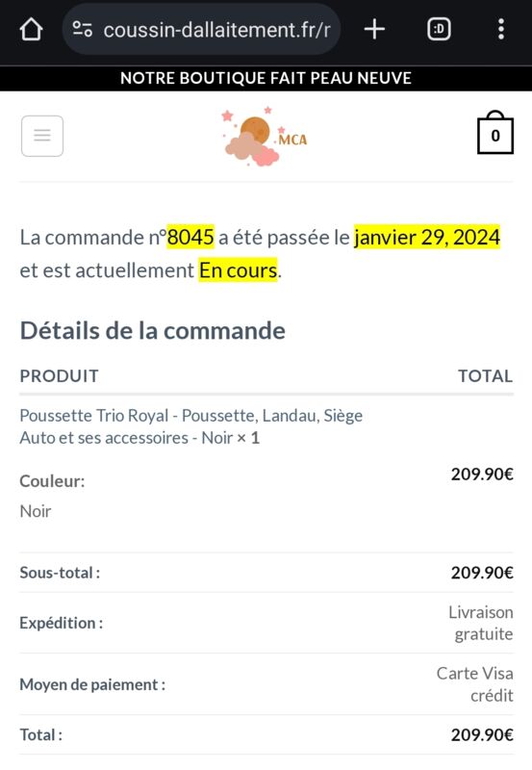Tap the coussin-dallaitement.fr address bar
532x770 pixels.
(x=201, y=30)
